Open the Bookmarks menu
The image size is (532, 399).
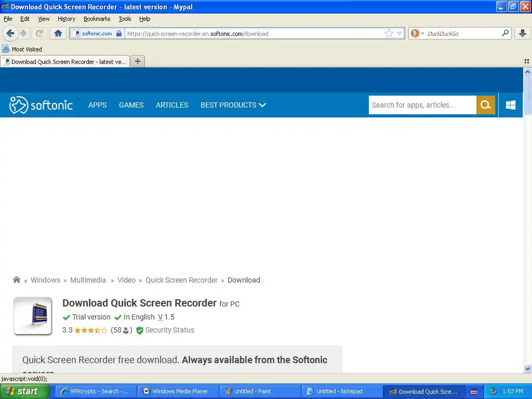(97, 19)
